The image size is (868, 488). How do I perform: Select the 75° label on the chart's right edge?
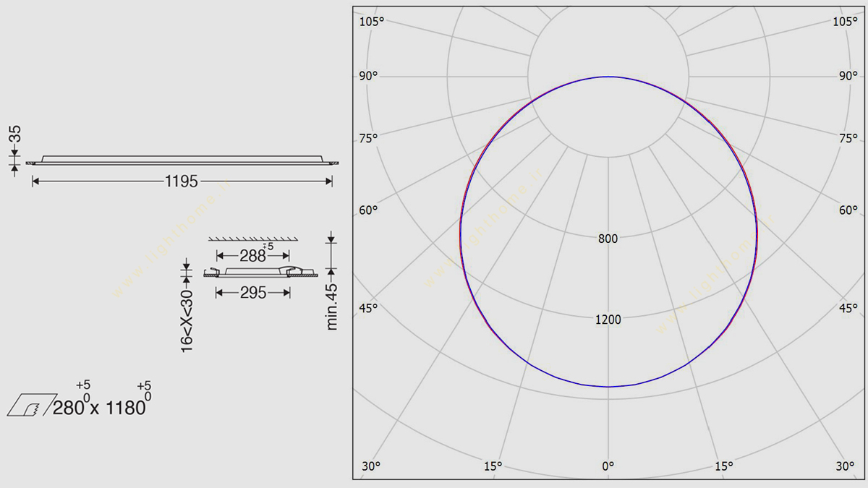(848, 138)
